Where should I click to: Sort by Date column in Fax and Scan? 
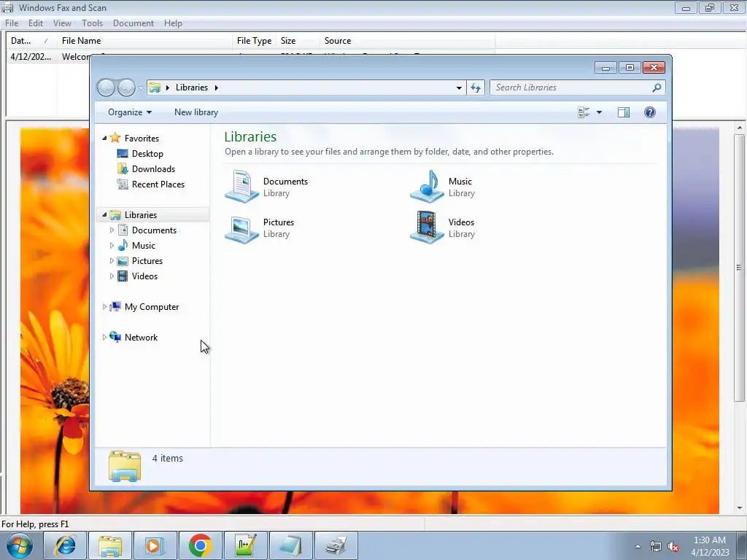coord(31,41)
